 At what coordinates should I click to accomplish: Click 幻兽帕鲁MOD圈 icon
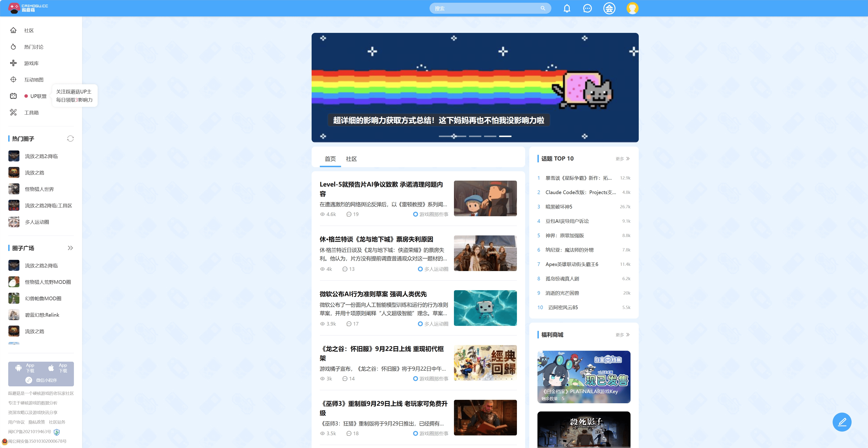[14, 299]
